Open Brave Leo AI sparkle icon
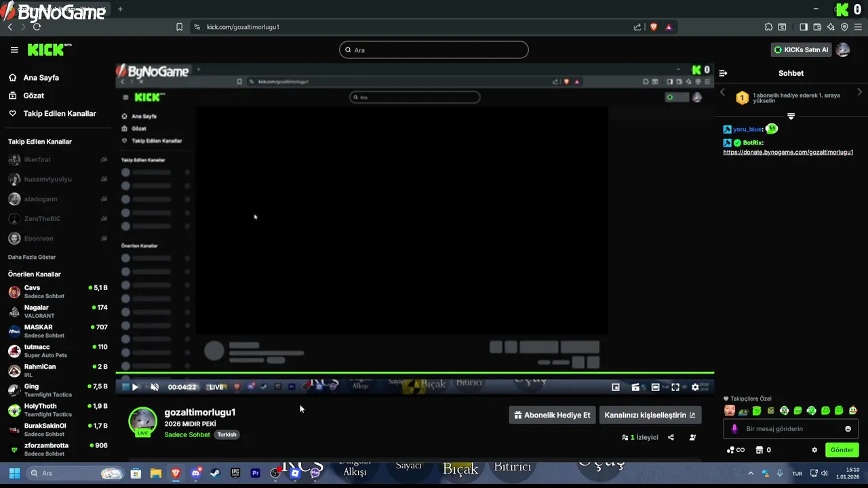Viewport: 868px width, 488px height. (831, 27)
